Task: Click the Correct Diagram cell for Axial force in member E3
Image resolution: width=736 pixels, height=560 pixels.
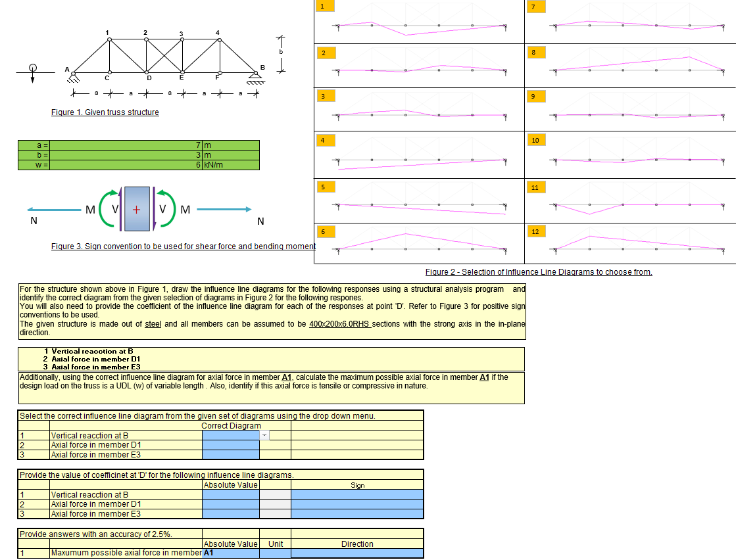Action: [x=230, y=454]
